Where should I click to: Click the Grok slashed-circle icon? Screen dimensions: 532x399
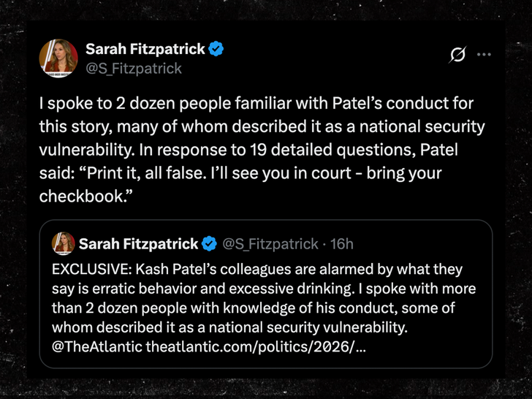[458, 55]
